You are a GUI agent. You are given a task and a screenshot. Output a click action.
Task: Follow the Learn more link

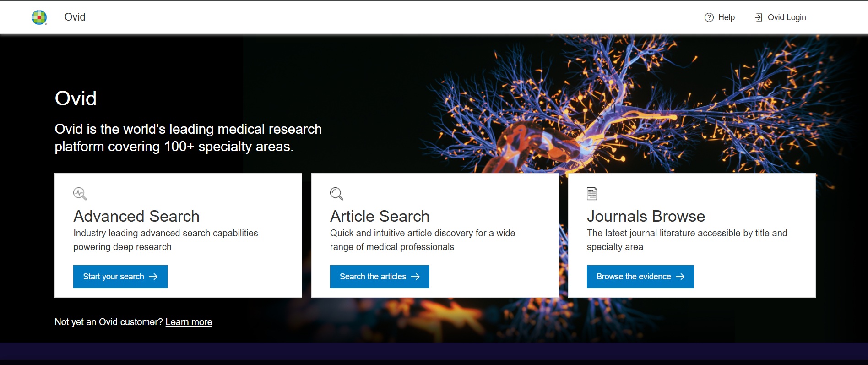(x=189, y=322)
